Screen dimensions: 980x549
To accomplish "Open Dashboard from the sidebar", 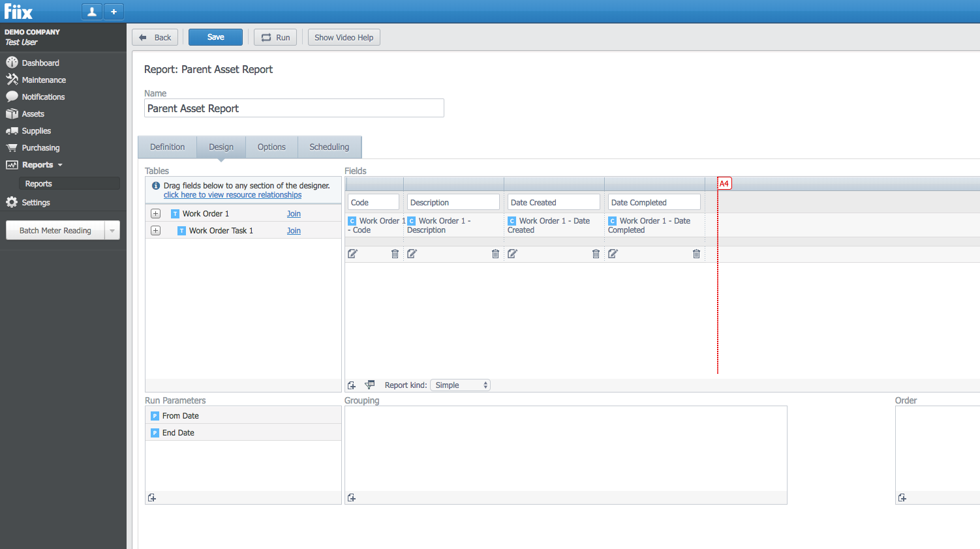I will (40, 63).
